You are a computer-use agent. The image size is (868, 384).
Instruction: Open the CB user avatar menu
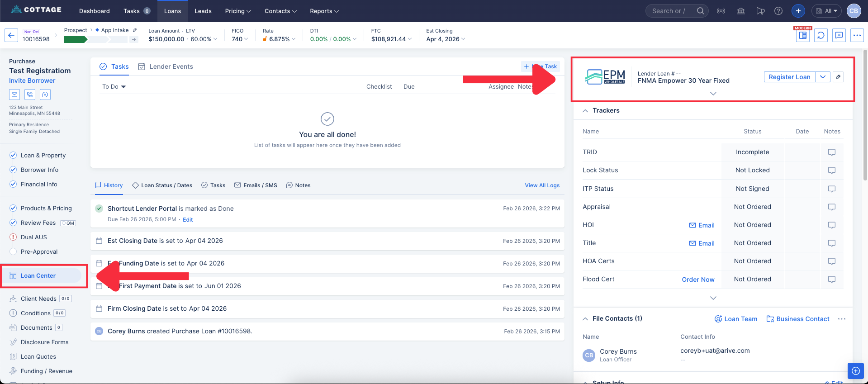[x=854, y=11]
